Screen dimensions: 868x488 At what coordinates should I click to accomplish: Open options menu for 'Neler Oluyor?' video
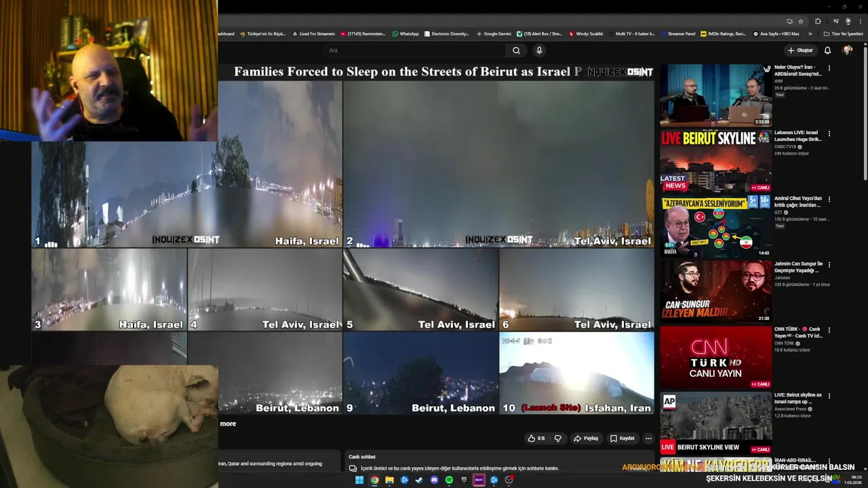pyautogui.click(x=829, y=68)
